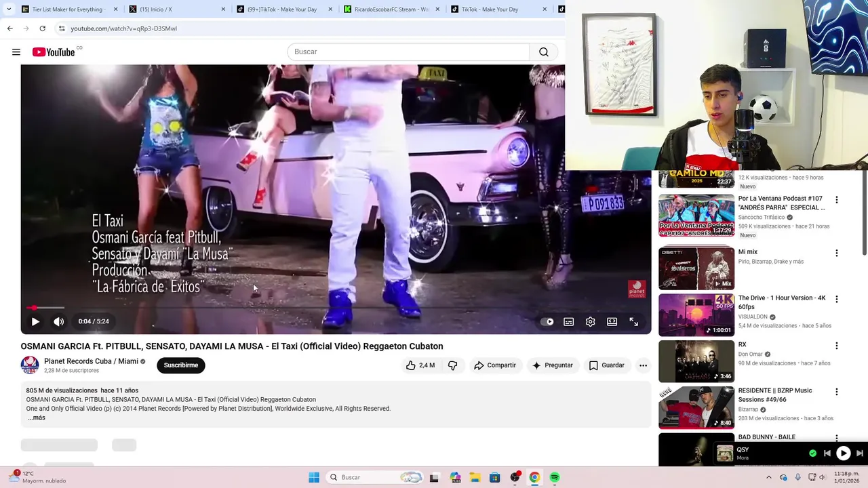Skip to next track in media overlay
Screen dimensions: 868x488
point(860,453)
